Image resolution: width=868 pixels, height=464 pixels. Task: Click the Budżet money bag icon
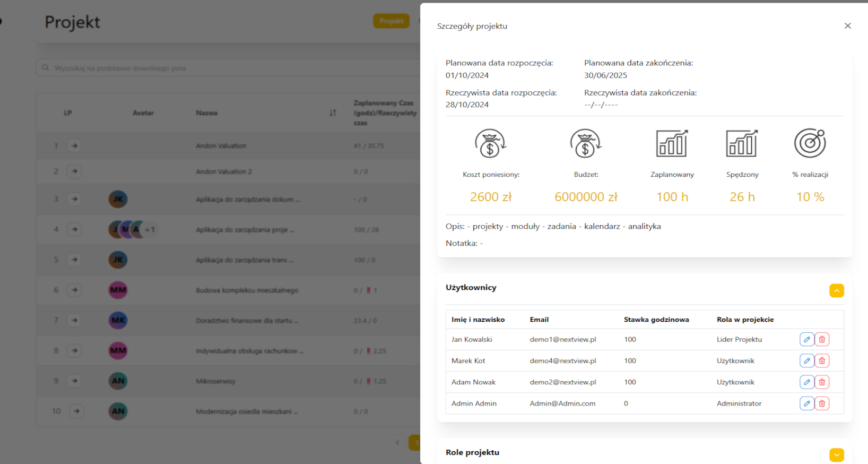(x=586, y=143)
